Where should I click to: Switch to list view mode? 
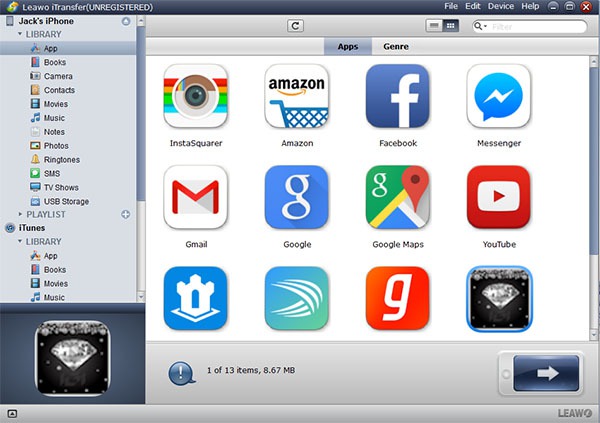pyautogui.click(x=434, y=26)
